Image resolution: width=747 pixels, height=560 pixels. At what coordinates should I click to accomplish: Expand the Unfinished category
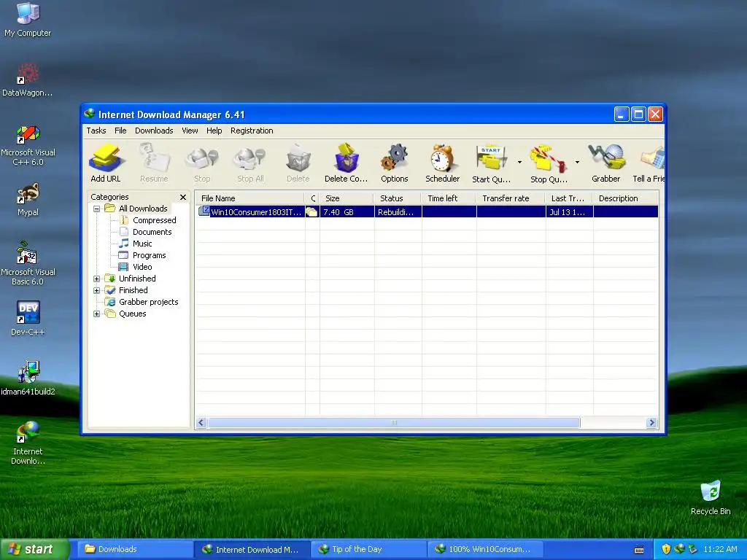point(97,279)
